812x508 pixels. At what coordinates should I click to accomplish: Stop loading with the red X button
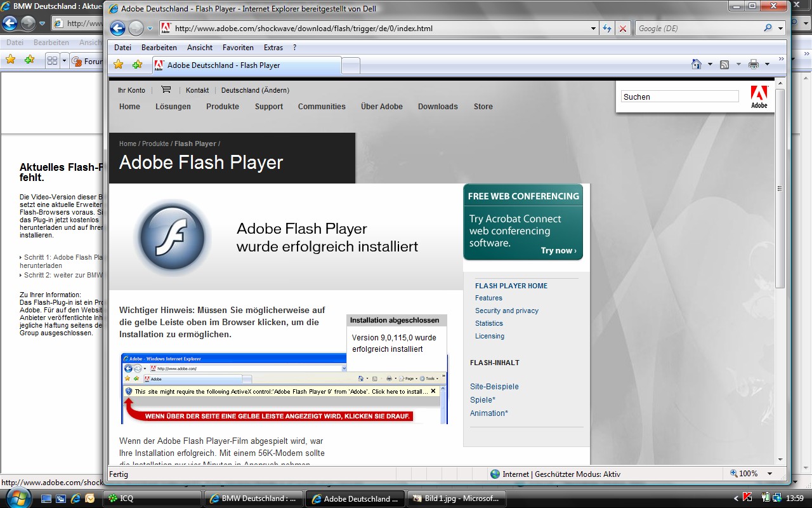(623, 28)
